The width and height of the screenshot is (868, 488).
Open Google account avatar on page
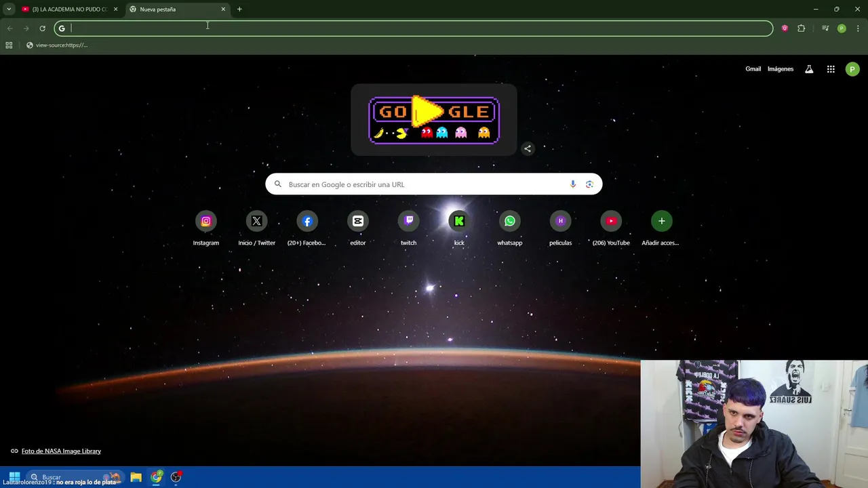pos(852,69)
